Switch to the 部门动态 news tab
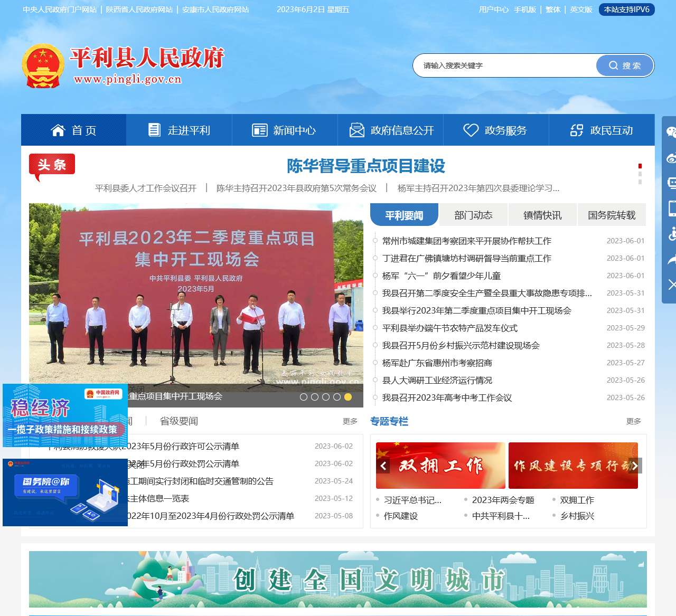The width and height of the screenshot is (676, 616). coord(473,214)
